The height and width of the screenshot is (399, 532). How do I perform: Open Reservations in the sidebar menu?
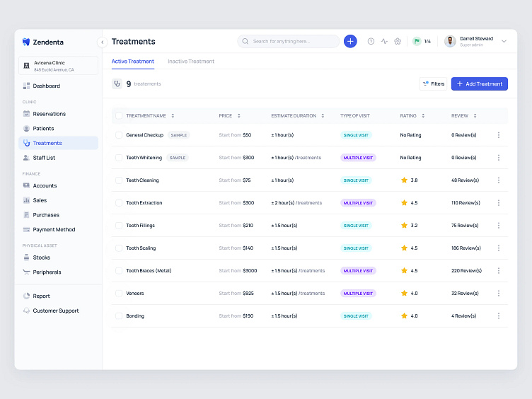click(49, 114)
